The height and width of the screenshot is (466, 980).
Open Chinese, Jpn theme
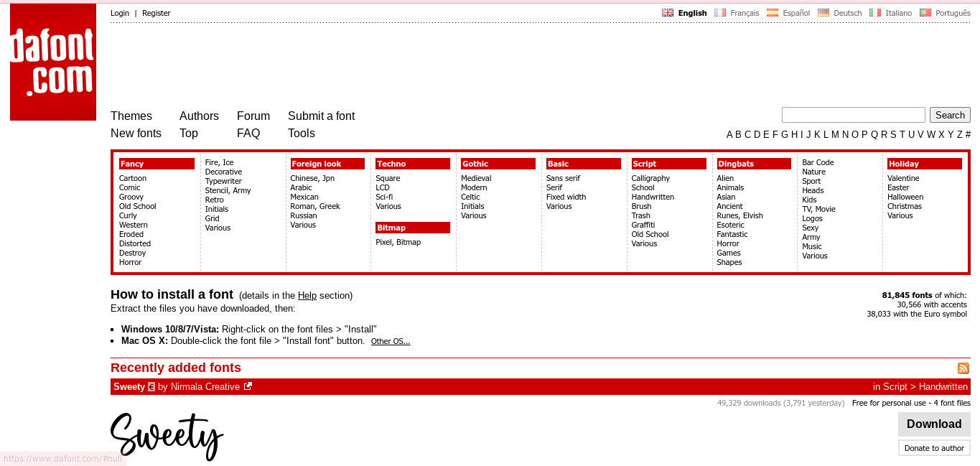[x=312, y=178]
